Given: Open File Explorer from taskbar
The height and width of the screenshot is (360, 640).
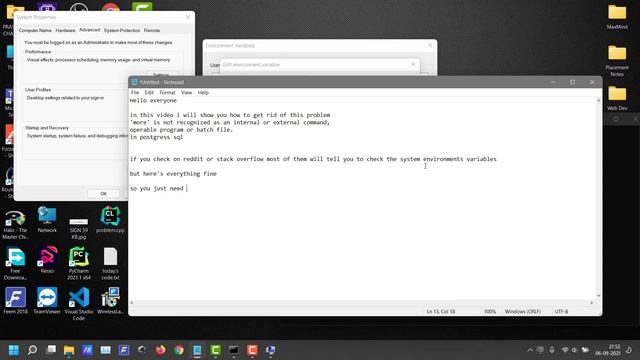Looking at the screenshot, I should pyautogui.click(x=69, y=350).
